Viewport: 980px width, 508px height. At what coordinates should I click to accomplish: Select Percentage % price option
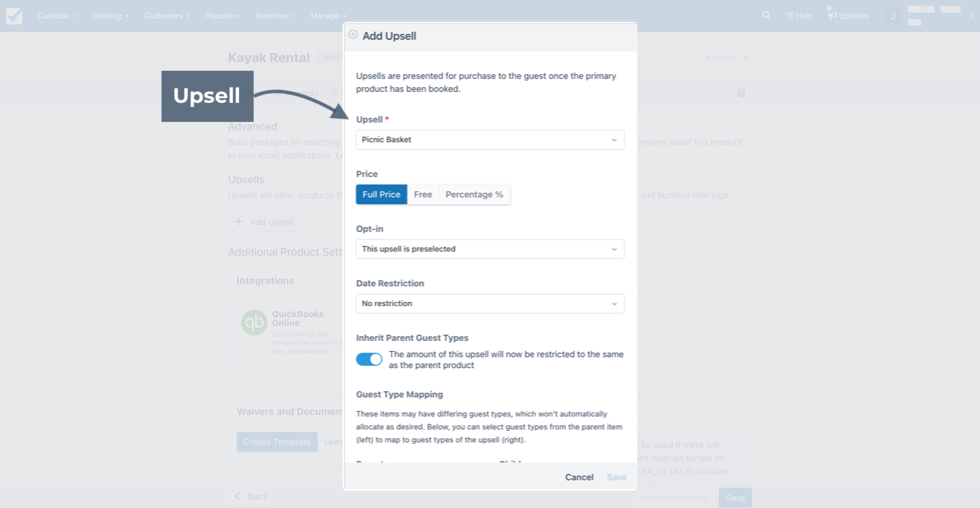474,194
